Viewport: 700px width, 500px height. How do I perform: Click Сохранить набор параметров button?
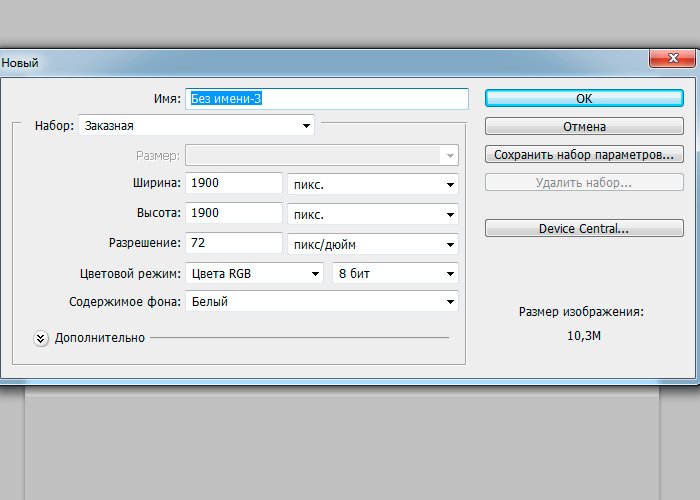(584, 155)
